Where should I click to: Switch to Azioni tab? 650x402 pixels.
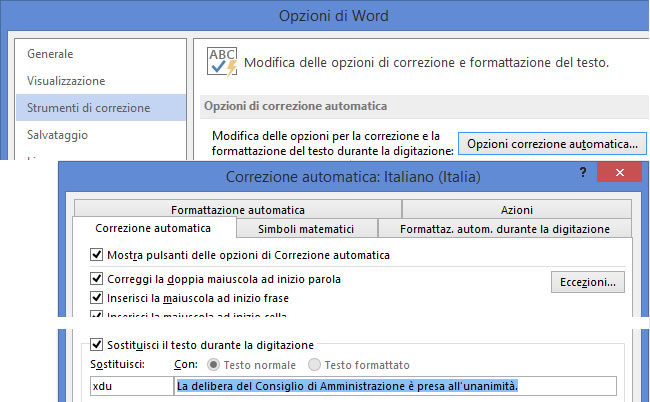[x=517, y=210]
